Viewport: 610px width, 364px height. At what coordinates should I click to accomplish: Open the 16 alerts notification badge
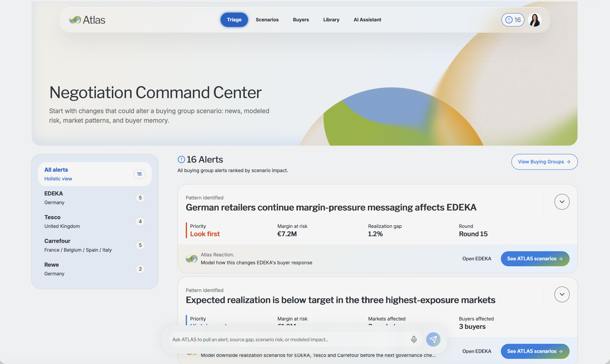[513, 20]
